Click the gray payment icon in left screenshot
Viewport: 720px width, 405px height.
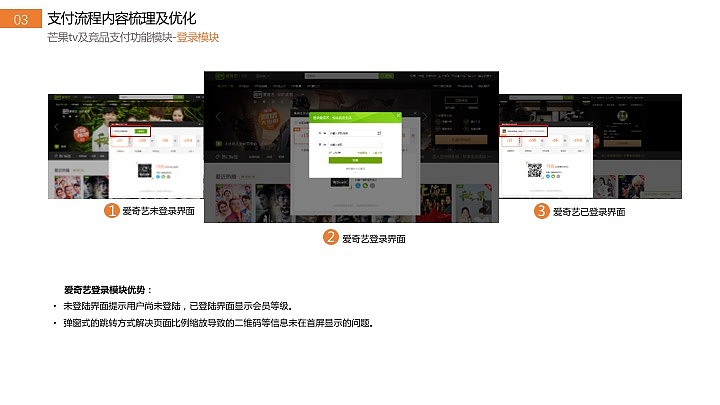(169, 177)
